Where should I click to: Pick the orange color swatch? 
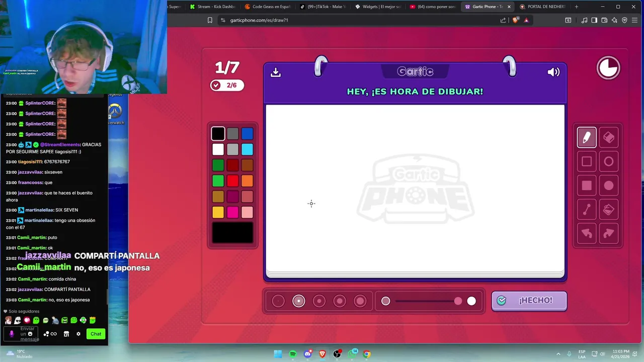click(247, 180)
